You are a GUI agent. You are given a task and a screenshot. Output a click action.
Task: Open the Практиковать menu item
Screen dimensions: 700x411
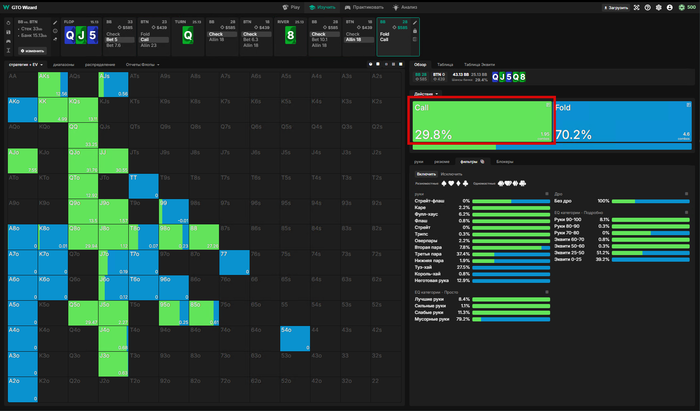point(366,7)
